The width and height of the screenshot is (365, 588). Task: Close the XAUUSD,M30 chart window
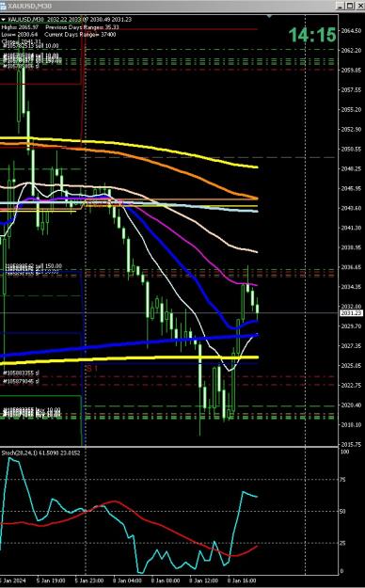click(359, 6)
